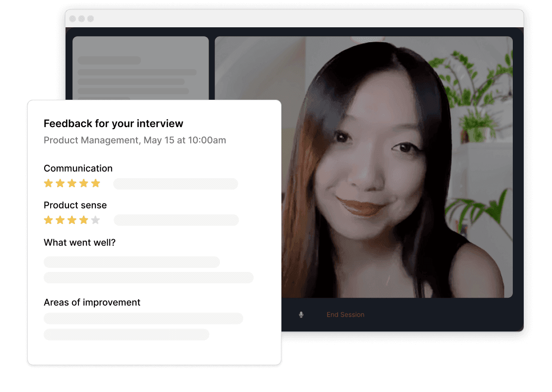Click first line under What went well

tap(132, 262)
